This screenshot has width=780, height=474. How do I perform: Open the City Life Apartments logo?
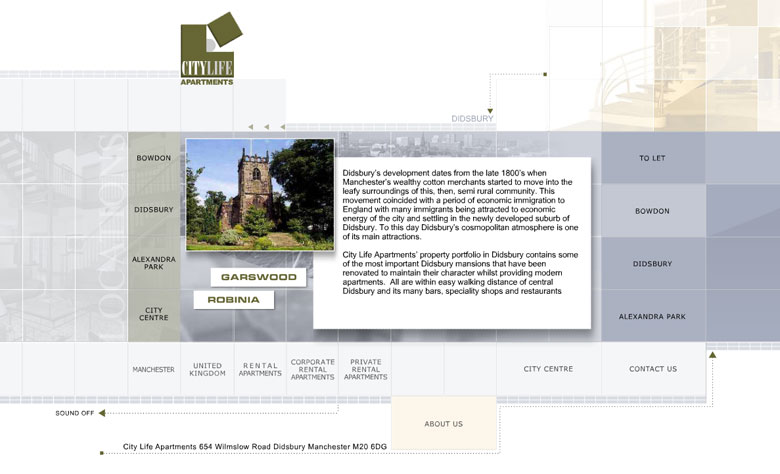coord(211,48)
